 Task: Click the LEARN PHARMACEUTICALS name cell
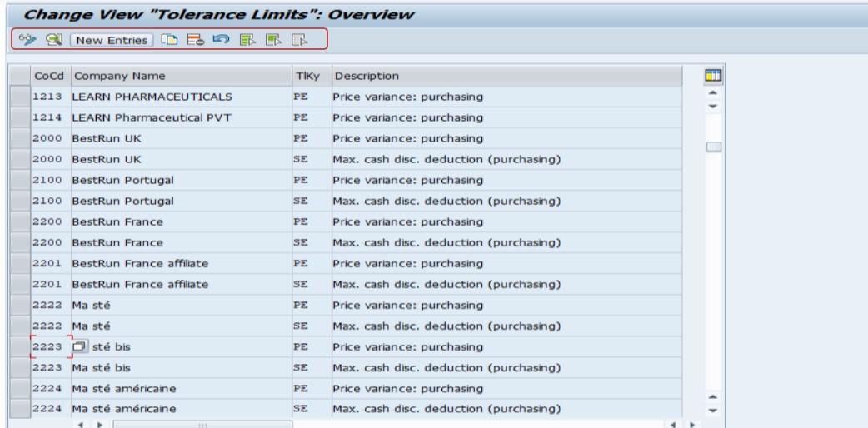[x=182, y=97]
